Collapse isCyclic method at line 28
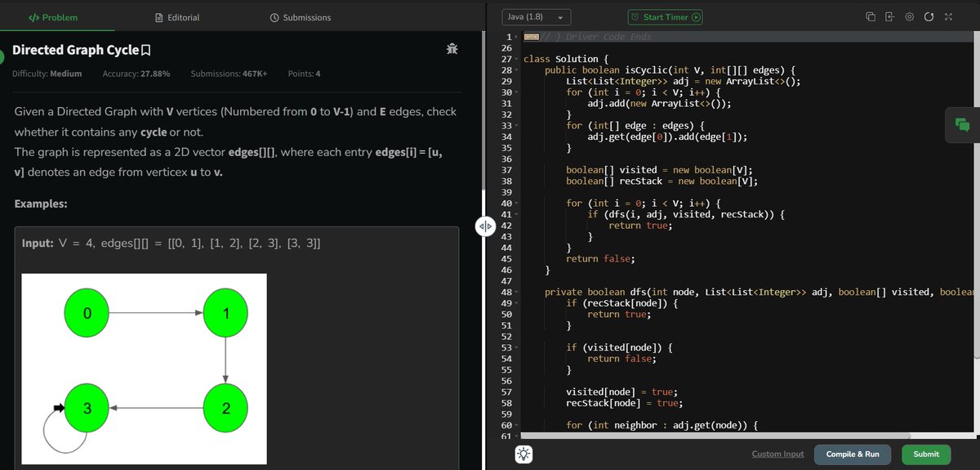Screen dimensions: 980x470 tap(516, 71)
